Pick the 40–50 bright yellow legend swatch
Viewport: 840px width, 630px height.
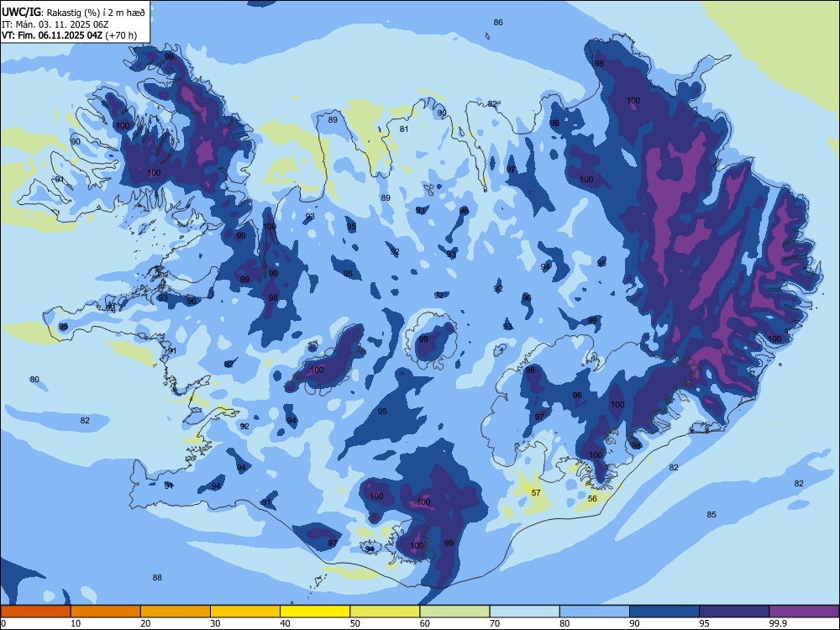pyautogui.click(x=315, y=612)
